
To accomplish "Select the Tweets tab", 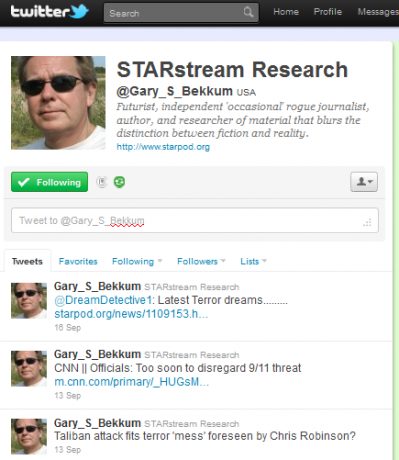I will (27, 261).
